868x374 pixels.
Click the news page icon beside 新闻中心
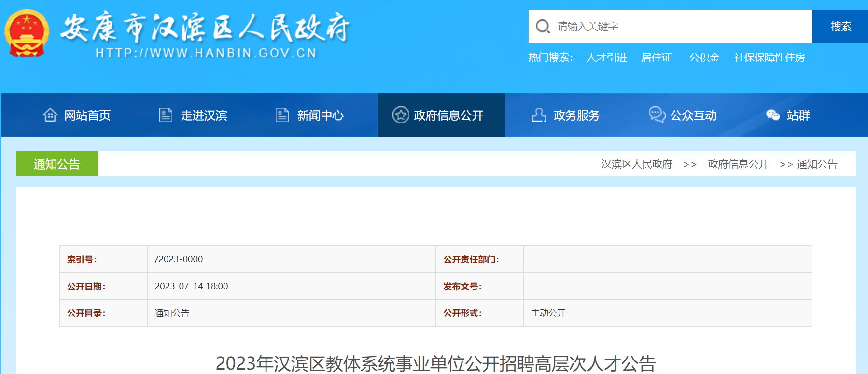(282, 115)
